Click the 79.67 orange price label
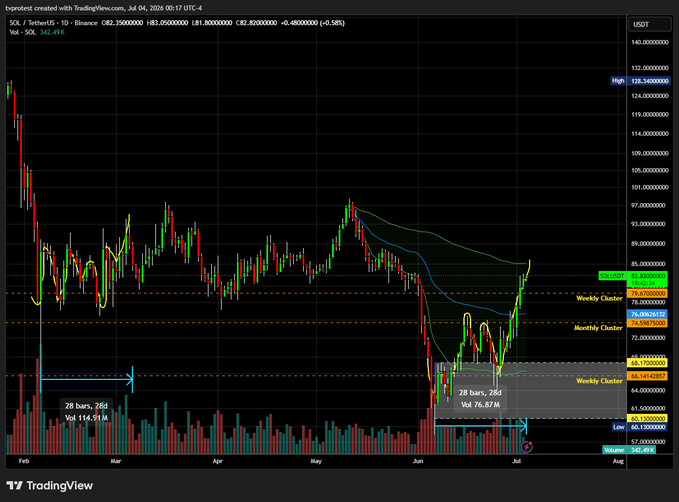 coord(647,294)
